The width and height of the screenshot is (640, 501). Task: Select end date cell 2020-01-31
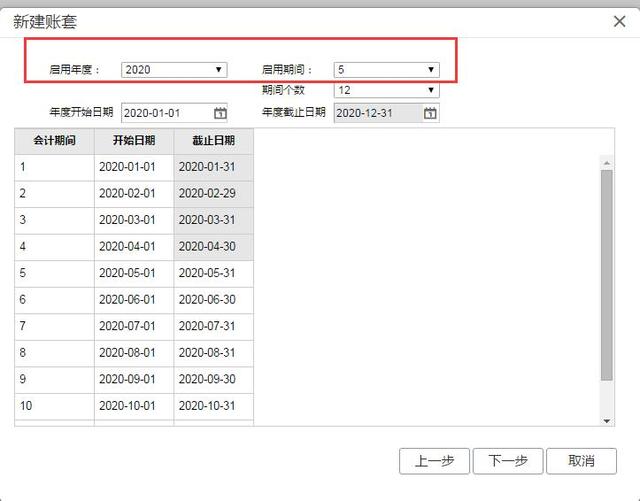point(213,167)
